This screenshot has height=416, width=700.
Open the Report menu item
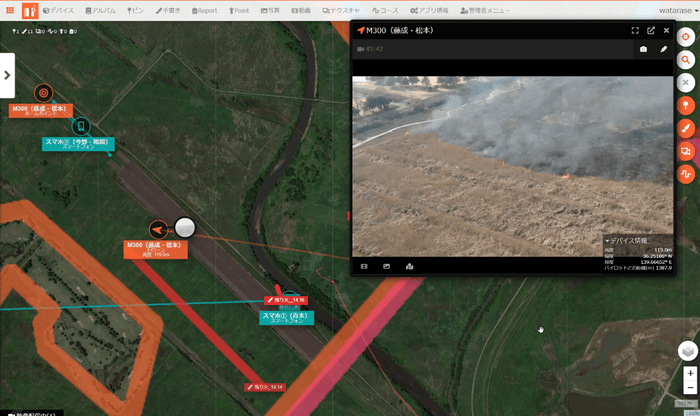click(203, 10)
